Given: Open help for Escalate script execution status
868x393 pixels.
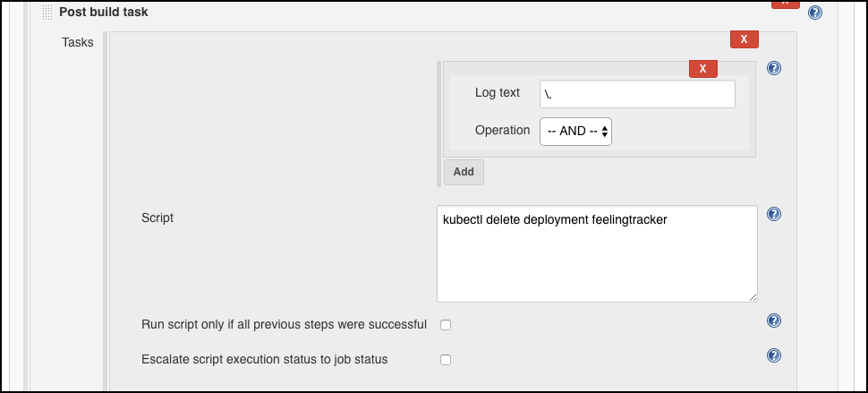Looking at the screenshot, I should (774, 355).
